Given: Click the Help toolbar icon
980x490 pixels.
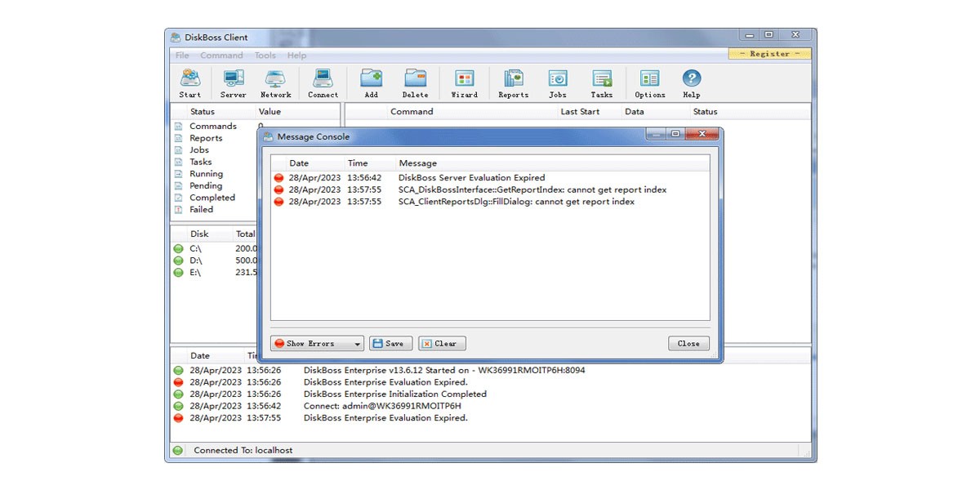Looking at the screenshot, I should [692, 83].
